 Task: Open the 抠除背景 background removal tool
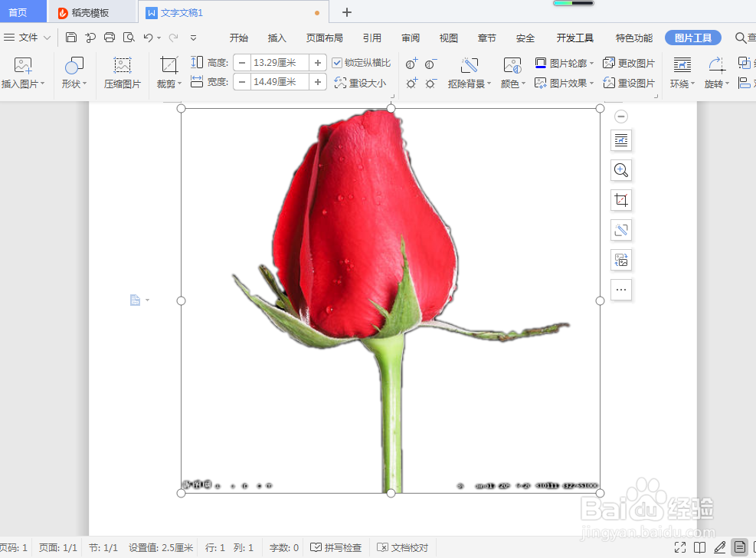tap(469, 73)
